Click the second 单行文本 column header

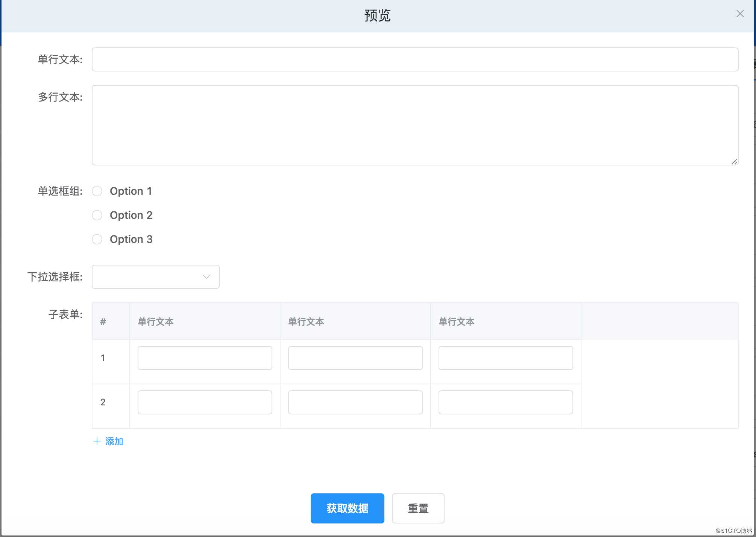click(x=355, y=322)
